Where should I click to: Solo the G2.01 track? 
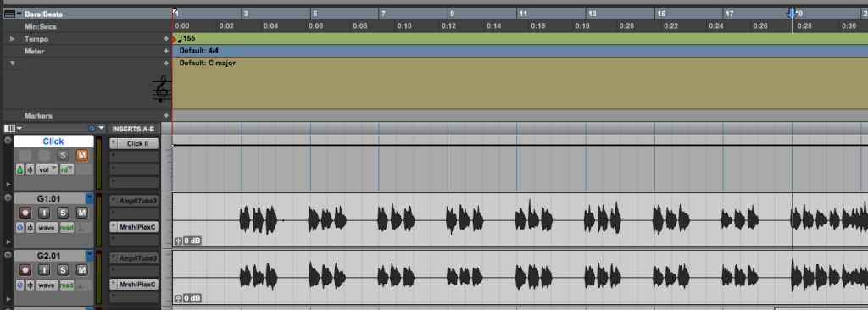coord(64,270)
